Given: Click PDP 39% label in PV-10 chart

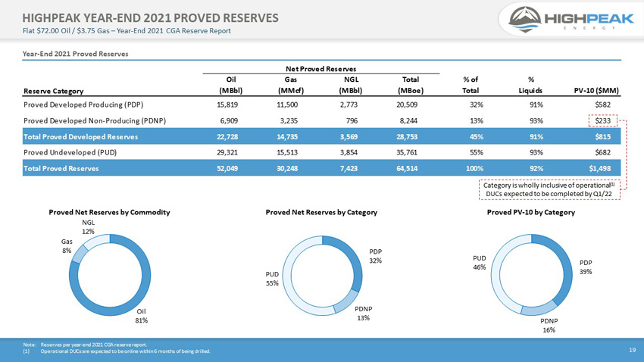Looking at the screenshot, I should (586, 267).
